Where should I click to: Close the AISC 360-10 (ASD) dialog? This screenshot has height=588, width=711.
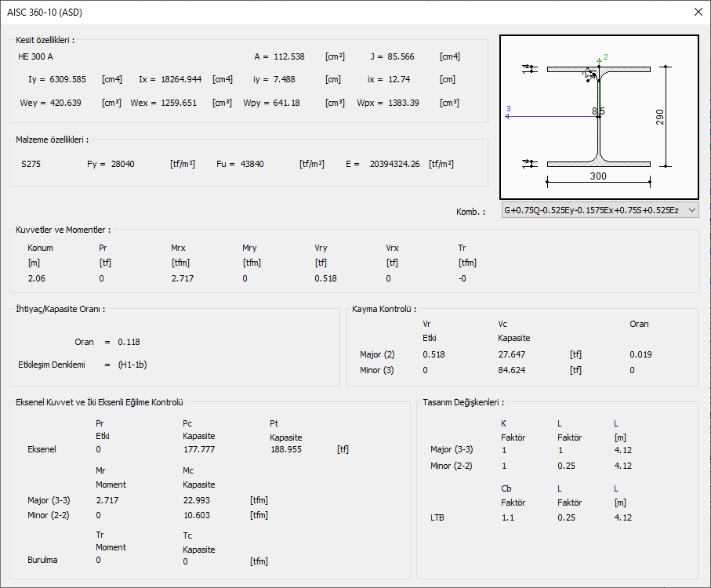(698, 12)
